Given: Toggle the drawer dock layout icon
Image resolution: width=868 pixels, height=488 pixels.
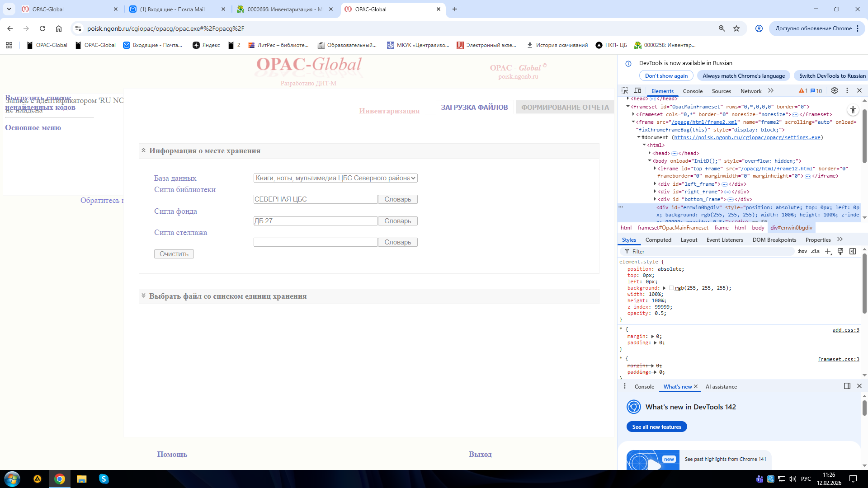Looking at the screenshot, I should [x=847, y=386].
